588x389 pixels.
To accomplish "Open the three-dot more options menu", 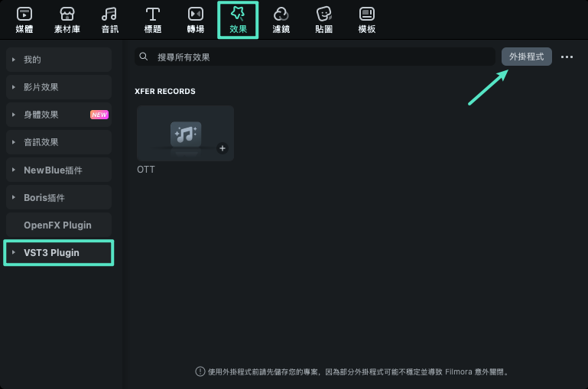I will [x=567, y=57].
